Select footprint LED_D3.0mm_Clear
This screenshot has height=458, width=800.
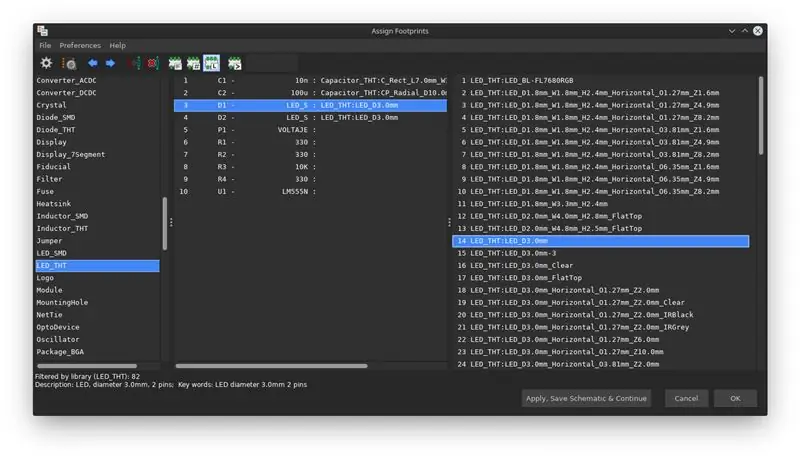point(601,265)
